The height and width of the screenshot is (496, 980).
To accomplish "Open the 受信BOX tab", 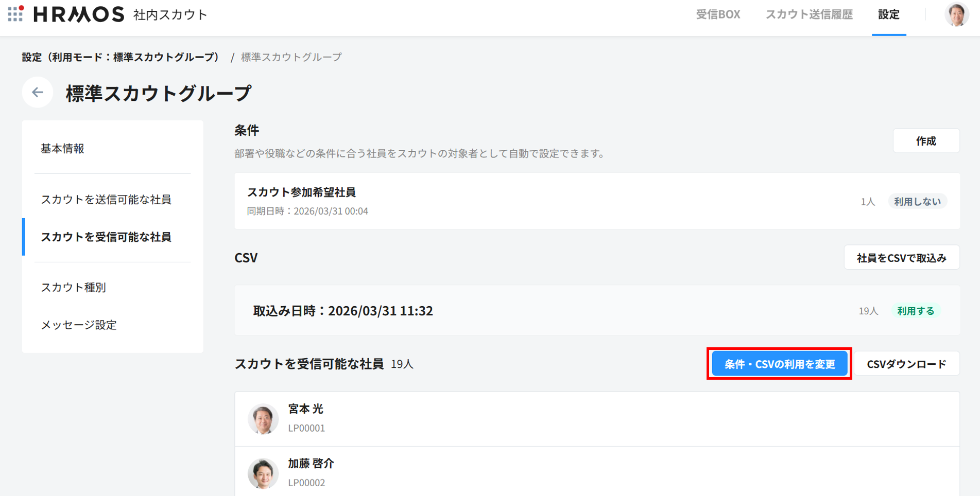I will [718, 14].
